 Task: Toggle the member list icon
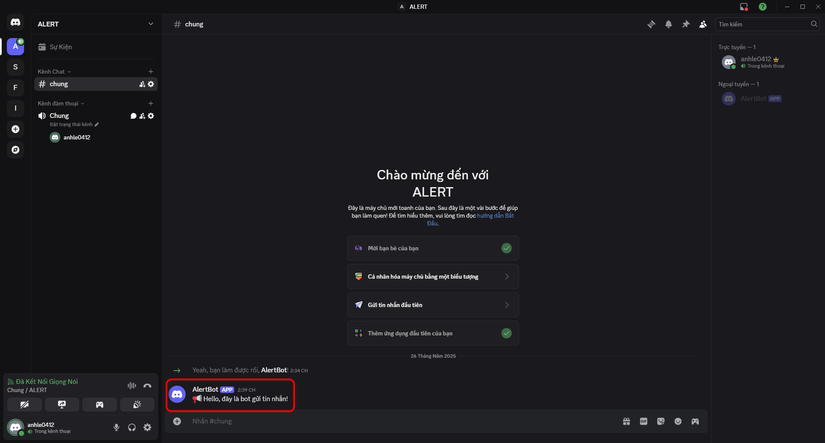tap(703, 24)
